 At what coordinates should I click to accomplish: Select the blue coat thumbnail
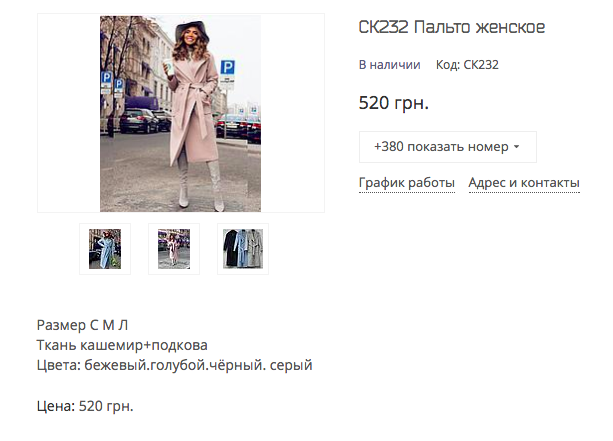coord(105,249)
